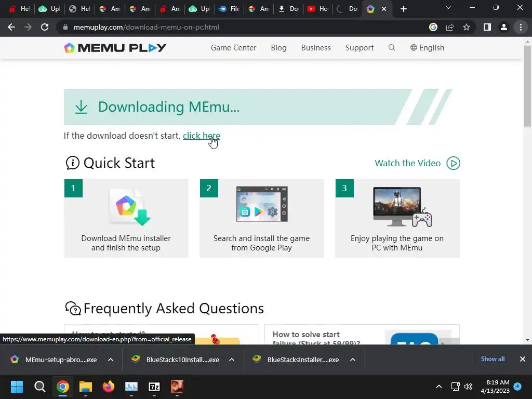Go back with the browser back arrow
This screenshot has height=399, width=532.
(11, 27)
